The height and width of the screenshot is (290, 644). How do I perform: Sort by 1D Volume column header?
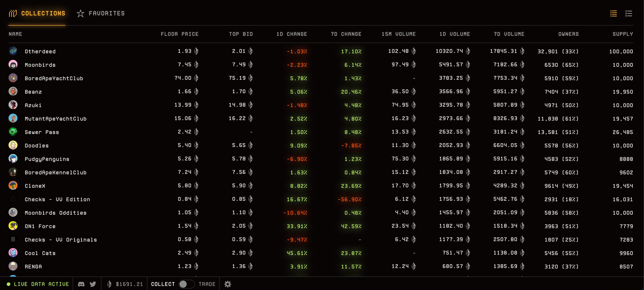point(454,34)
